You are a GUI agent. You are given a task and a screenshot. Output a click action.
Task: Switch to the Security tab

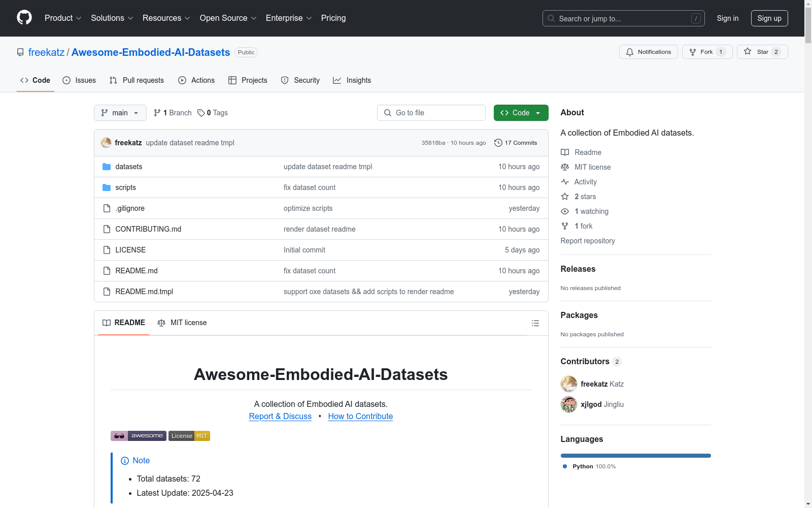coord(300,80)
